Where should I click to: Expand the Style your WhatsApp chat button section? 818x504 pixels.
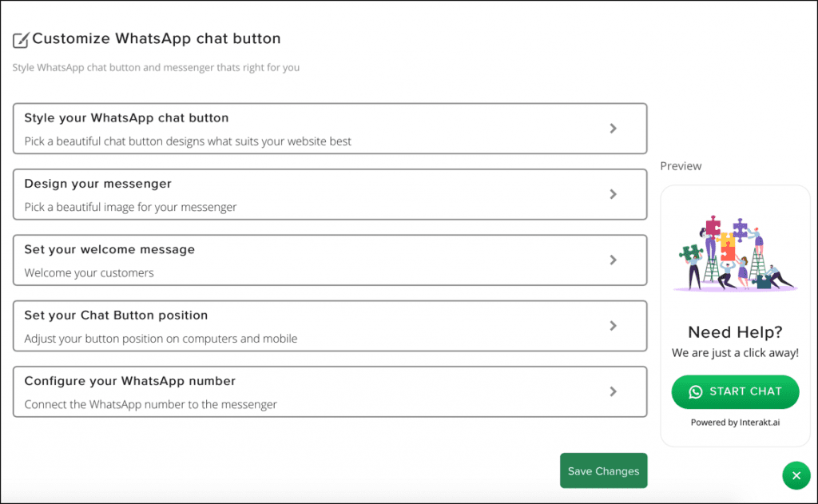point(320,128)
